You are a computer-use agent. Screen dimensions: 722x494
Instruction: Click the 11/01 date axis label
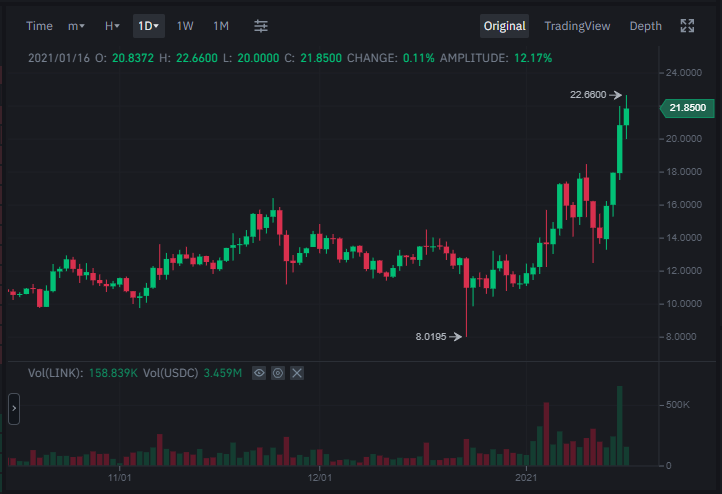119,477
